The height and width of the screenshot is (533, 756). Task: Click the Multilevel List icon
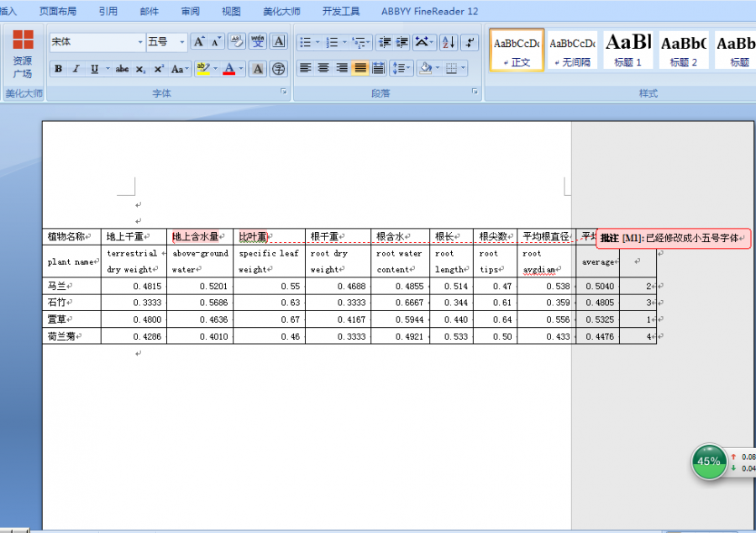click(x=361, y=42)
